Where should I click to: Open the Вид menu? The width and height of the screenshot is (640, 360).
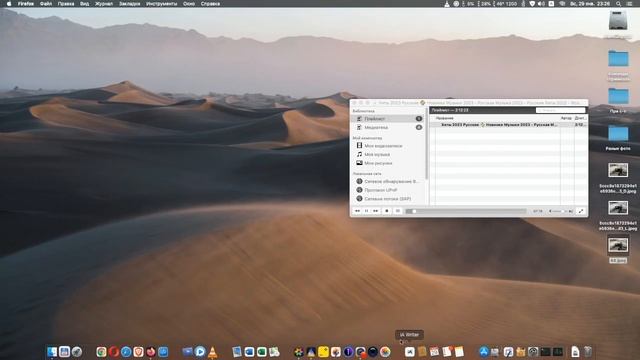point(84,4)
